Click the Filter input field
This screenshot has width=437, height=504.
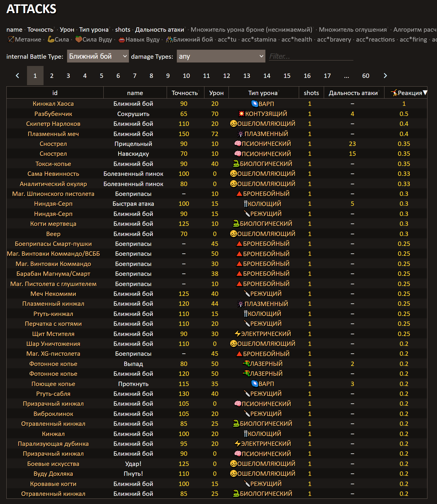(x=311, y=56)
